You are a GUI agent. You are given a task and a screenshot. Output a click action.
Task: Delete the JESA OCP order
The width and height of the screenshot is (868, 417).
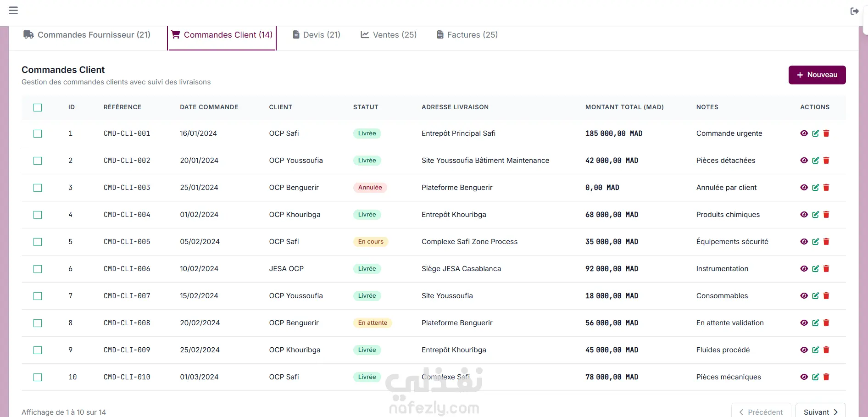(826, 269)
